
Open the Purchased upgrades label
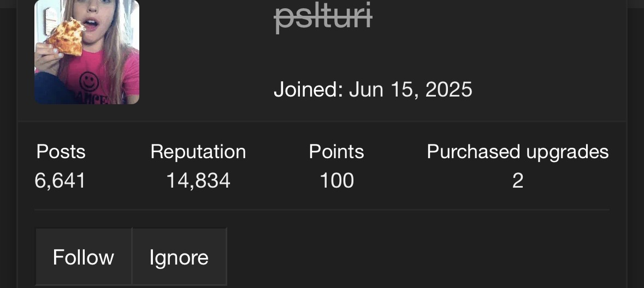point(517,152)
